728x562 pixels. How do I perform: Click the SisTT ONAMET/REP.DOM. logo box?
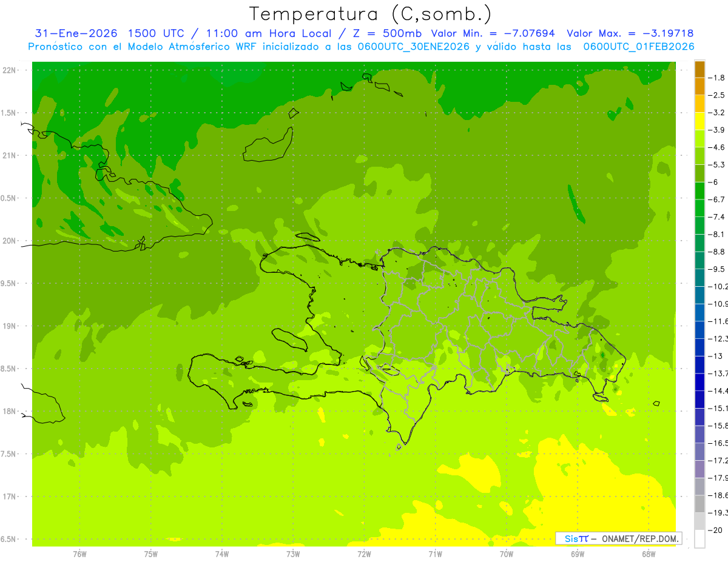click(x=618, y=538)
